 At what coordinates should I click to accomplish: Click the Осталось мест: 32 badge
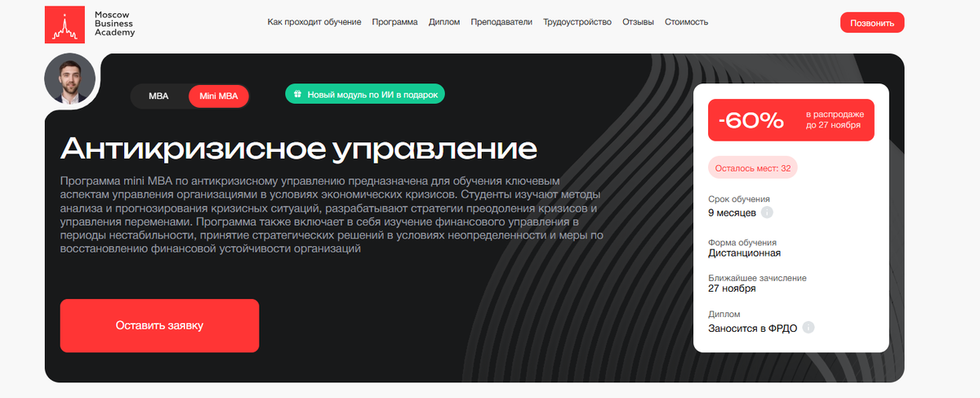click(752, 168)
